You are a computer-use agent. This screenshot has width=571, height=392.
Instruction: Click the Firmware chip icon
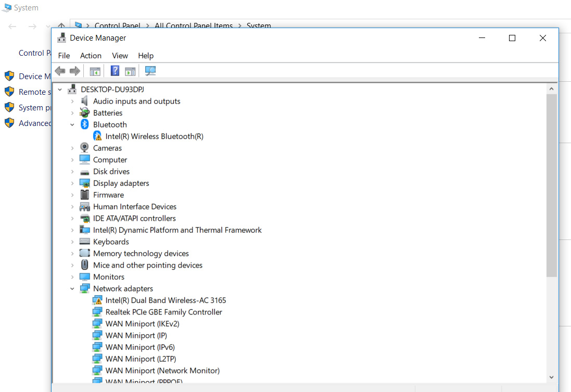(x=84, y=195)
